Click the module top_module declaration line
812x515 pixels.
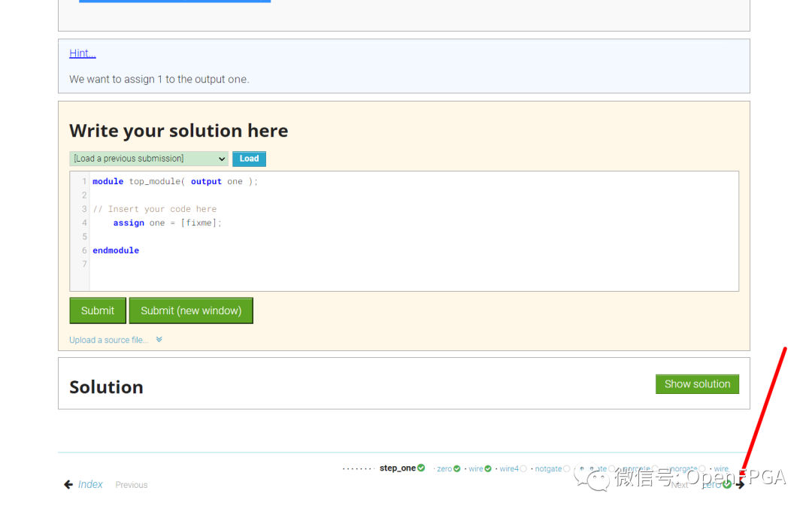[x=175, y=181]
